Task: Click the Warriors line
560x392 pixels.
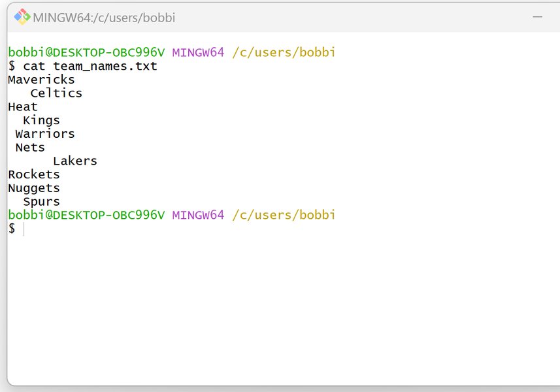Action: point(45,134)
